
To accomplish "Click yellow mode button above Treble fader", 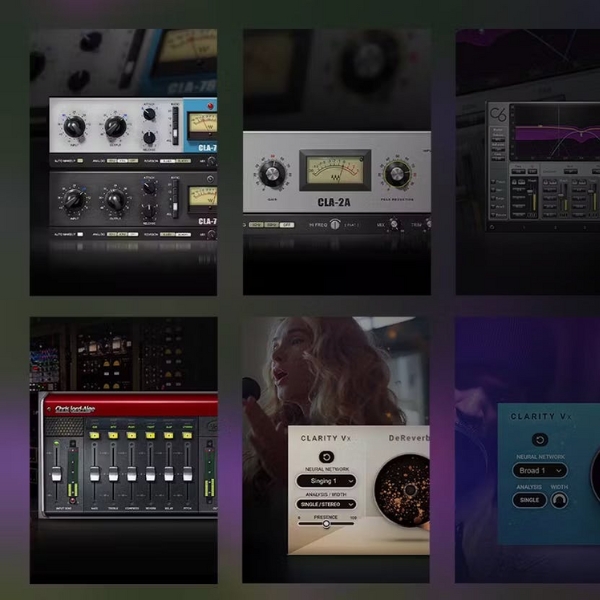I will point(113,435).
